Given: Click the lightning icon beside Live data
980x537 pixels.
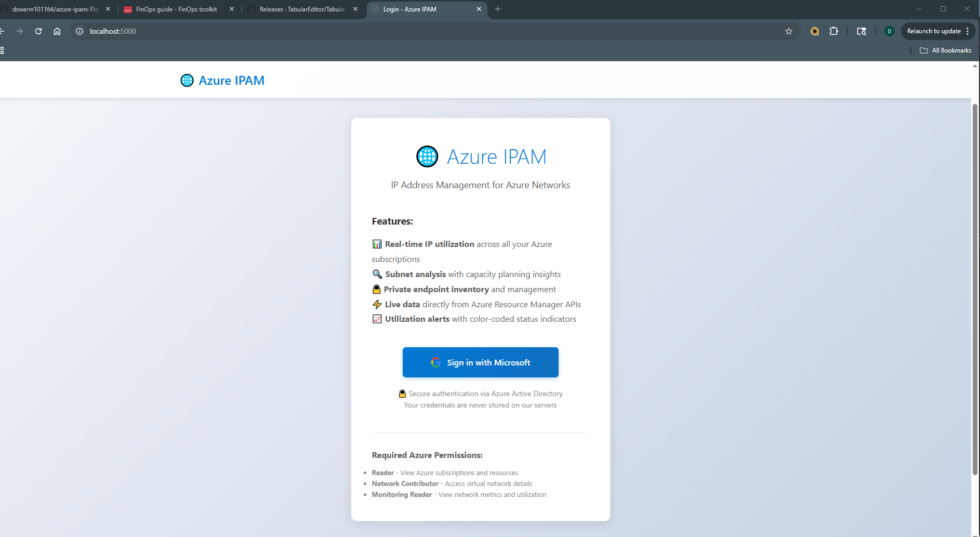Looking at the screenshot, I should [377, 304].
